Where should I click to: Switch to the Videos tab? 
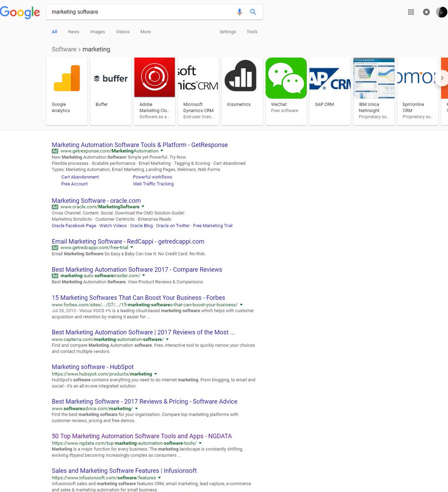pyautogui.click(x=123, y=32)
